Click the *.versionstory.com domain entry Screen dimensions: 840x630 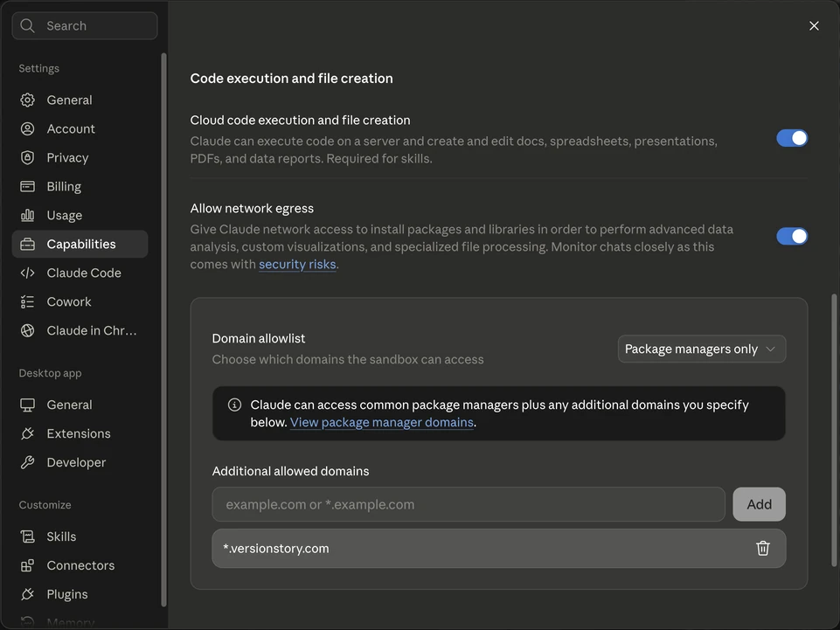click(499, 549)
